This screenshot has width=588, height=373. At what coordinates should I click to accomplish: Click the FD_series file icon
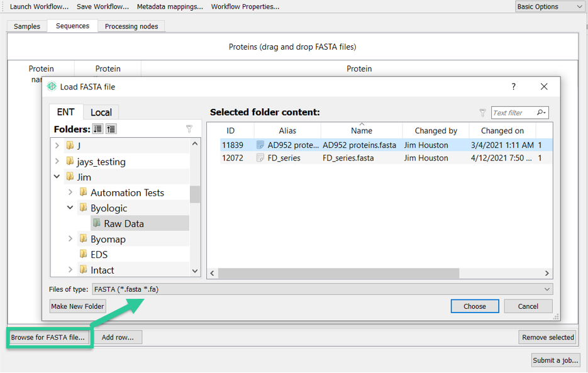pos(260,158)
